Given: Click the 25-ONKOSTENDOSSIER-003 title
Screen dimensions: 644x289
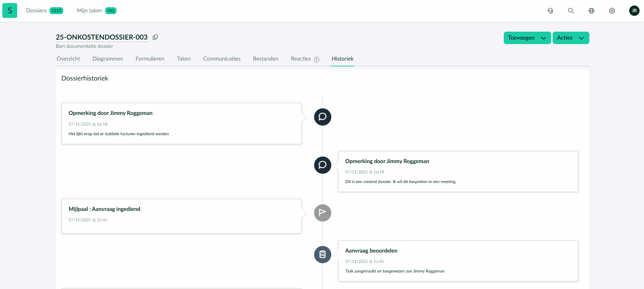Looking at the screenshot, I should pyautogui.click(x=102, y=37).
